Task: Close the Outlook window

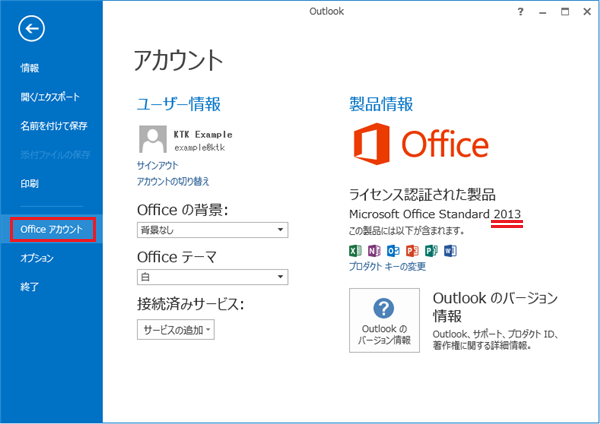Action: tap(587, 12)
